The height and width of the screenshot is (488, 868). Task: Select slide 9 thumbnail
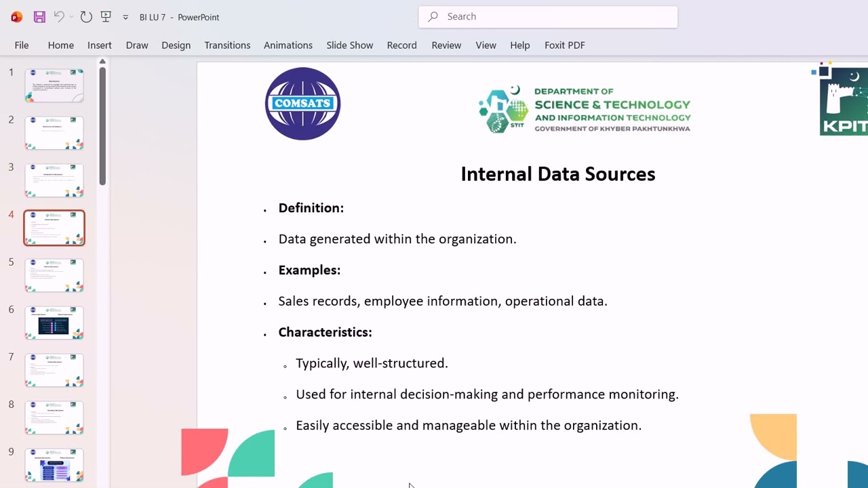pos(54,465)
